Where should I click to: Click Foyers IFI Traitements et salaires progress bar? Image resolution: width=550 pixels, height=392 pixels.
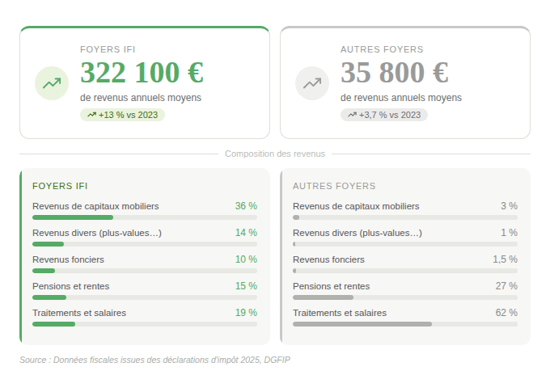(145, 324)
